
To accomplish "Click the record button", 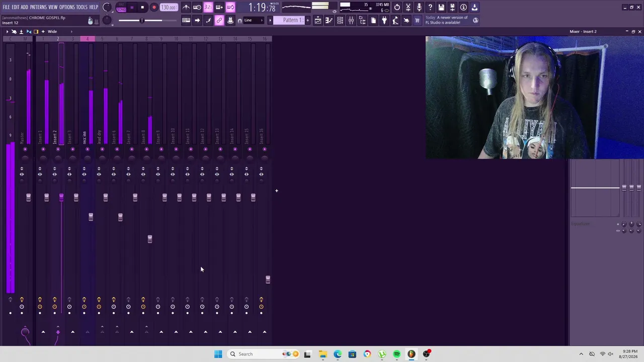I will point(154,8).
